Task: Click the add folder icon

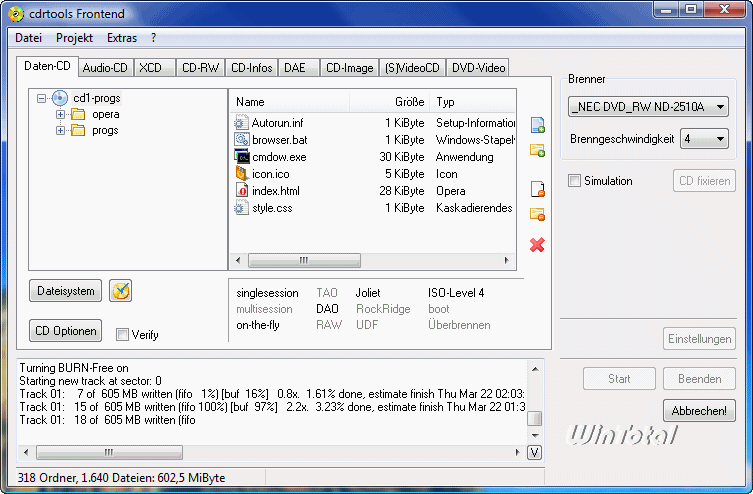Action: (537, 151)
